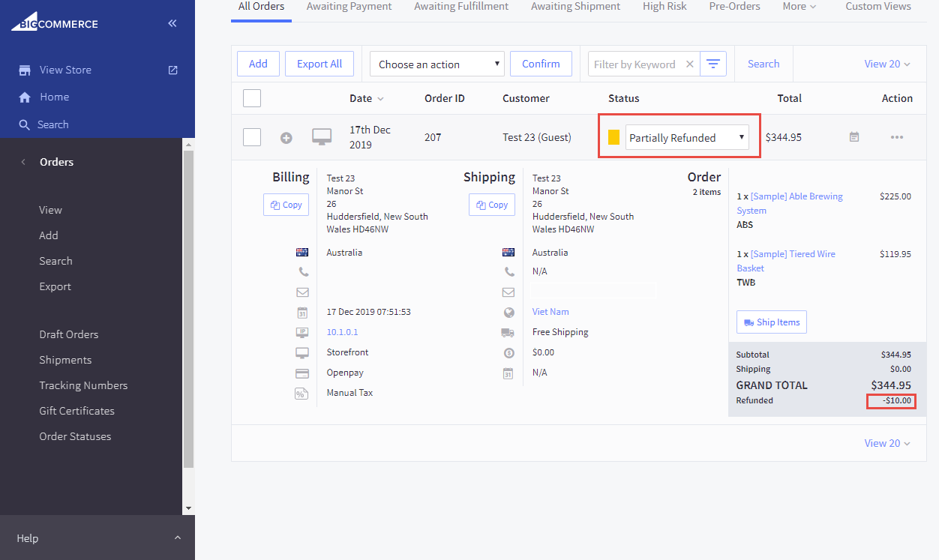Open View Store external link icon
This screenshot has height=560, width=939.
tap(172, 70)
